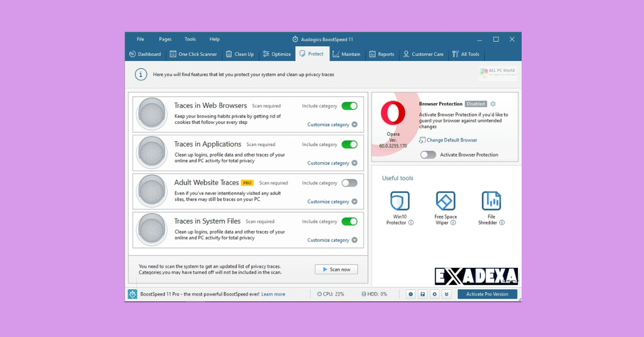Open the Tools menu
The width and height of the screenshot is (644, 337).
(190, 39)
